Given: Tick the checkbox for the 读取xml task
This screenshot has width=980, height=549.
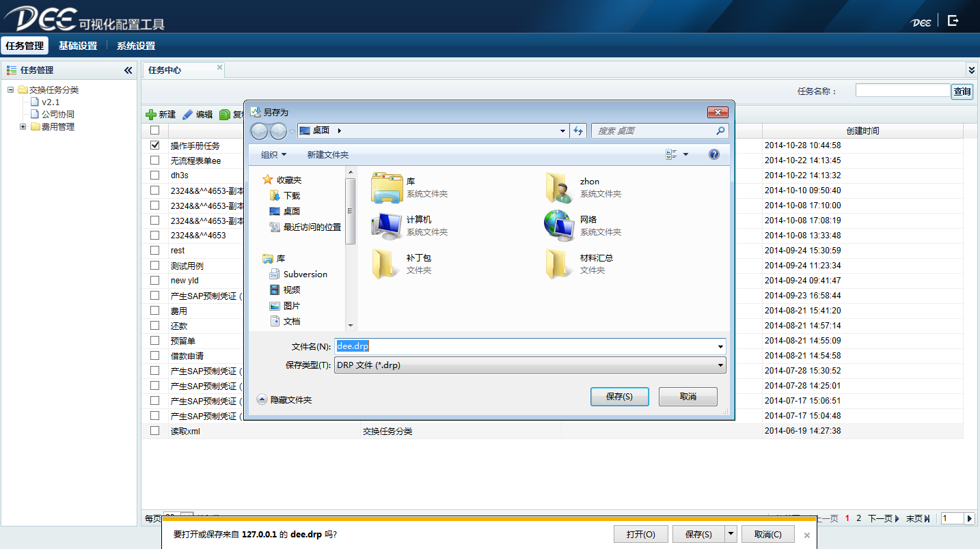Looking at the screenshot, I should (155, 431).
